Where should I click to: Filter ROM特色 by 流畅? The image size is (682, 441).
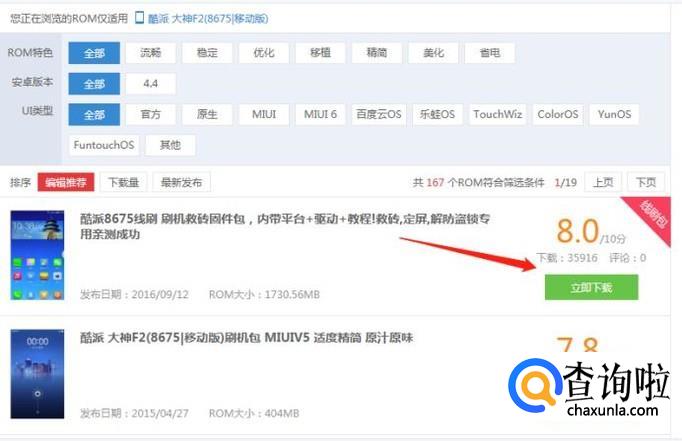[150, 53]
